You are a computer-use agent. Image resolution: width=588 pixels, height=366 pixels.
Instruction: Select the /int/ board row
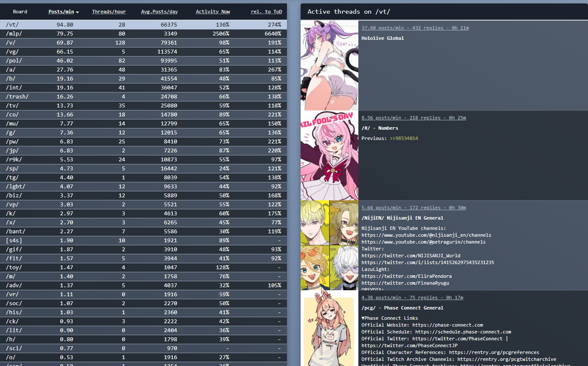point(144,87)
